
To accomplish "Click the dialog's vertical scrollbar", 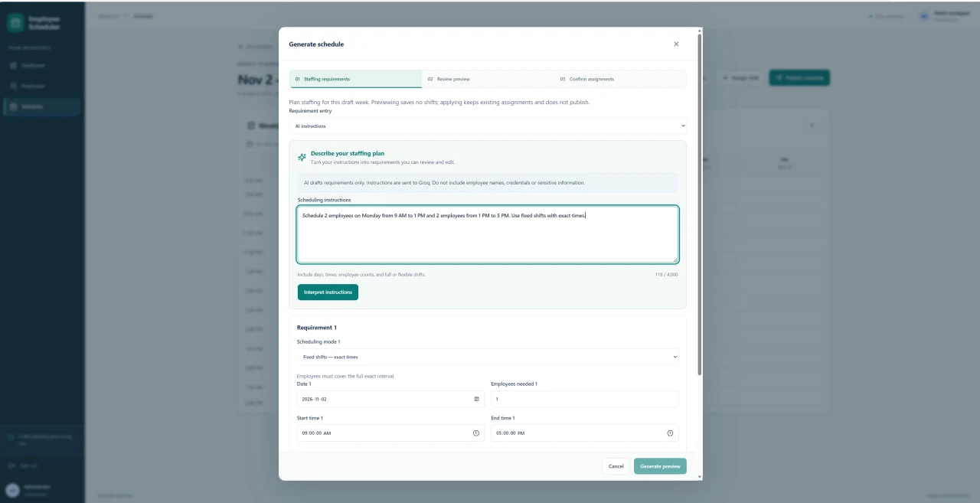I will pyautogui.click(x=700, y=203).
